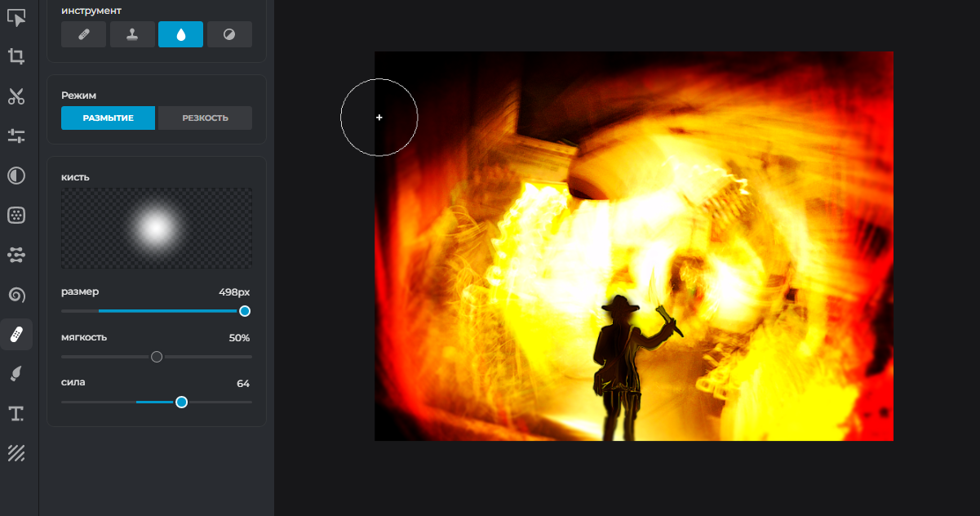This screenshot has height=516, width=980.
Task: Select the blur droplet instrument button
Action: 180,34
